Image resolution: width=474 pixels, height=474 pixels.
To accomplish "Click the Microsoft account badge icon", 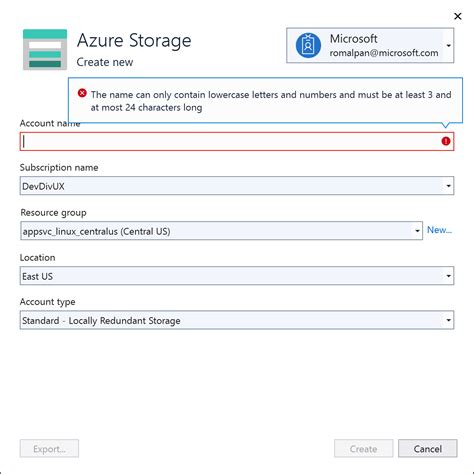I will pos(308,45).
